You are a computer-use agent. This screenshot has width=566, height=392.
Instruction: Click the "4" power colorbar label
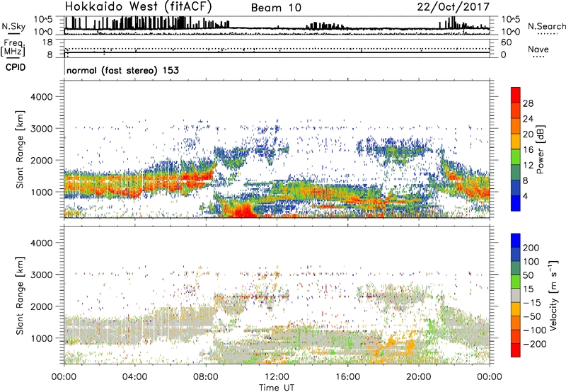coord(525,196)
